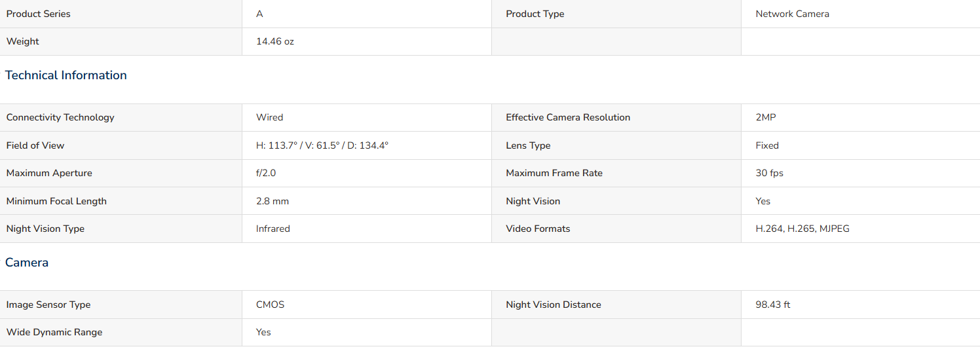This screenshot has width=980, height=353.
Task: Select the 98.43 ft night vision distance
Action: point(773,305)
